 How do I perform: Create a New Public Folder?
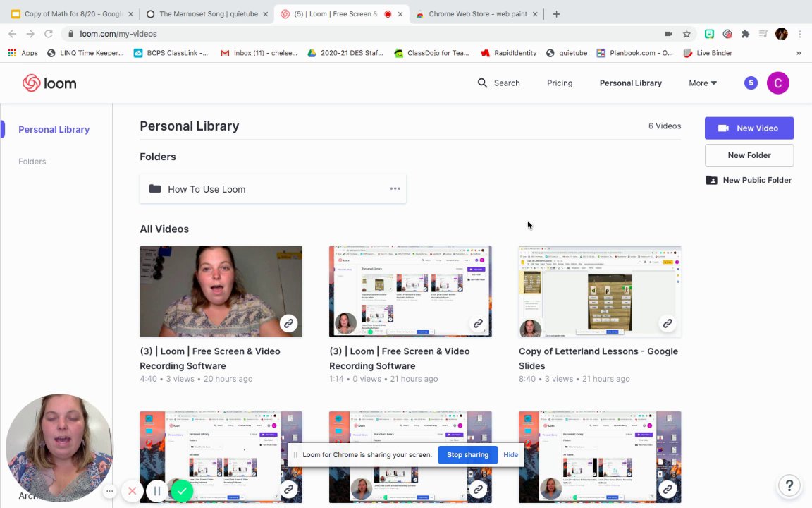(749, 180)
